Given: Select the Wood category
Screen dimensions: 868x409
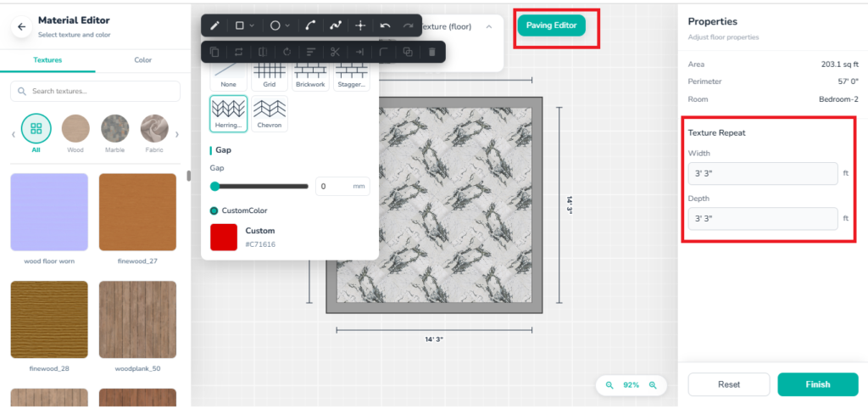Looking at the screenshot, I should tap(75, 133).
